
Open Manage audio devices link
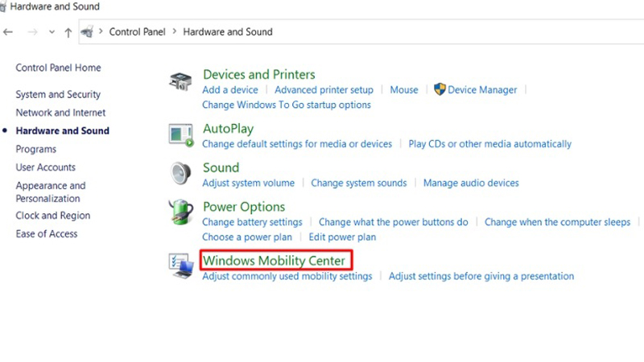tap(471, 183)
